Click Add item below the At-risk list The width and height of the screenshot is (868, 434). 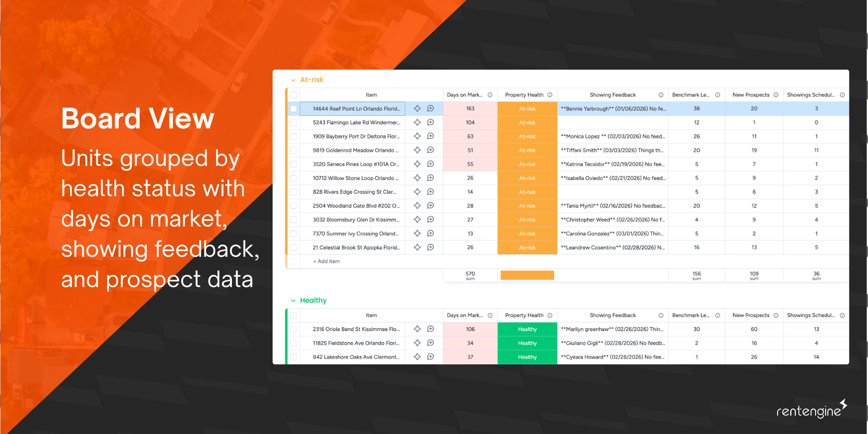tap(325, 261)
